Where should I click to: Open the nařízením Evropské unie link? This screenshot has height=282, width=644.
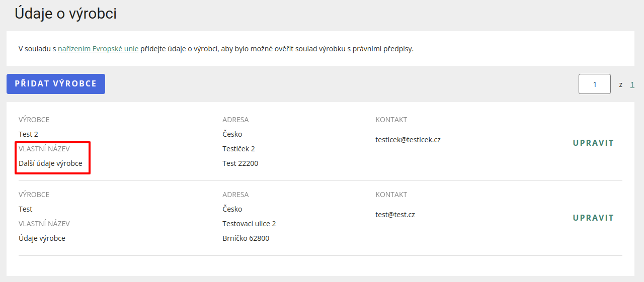pyautogui.click(x=98, y=49)
